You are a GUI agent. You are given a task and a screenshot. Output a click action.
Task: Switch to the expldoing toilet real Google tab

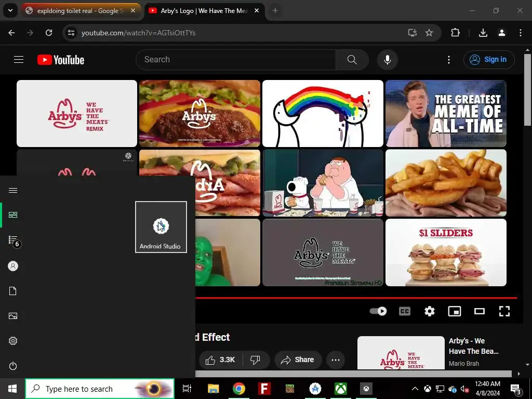pos(80,11)
